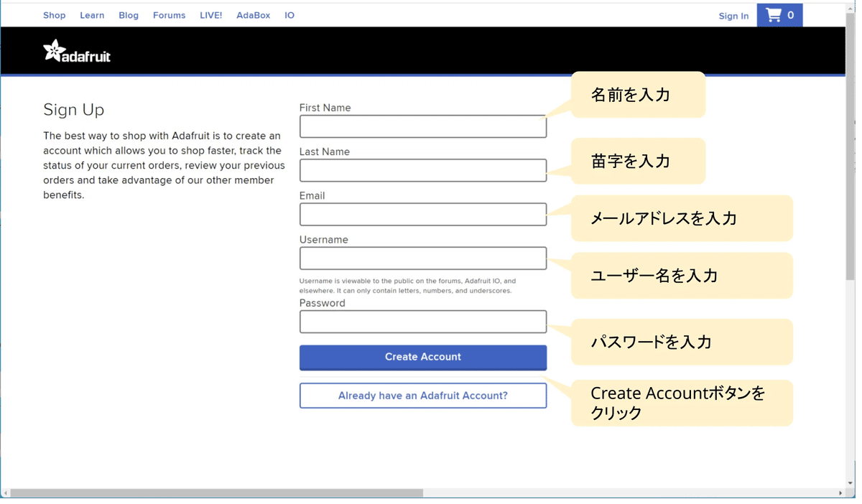Click the Email input field

tap(422, 214)
